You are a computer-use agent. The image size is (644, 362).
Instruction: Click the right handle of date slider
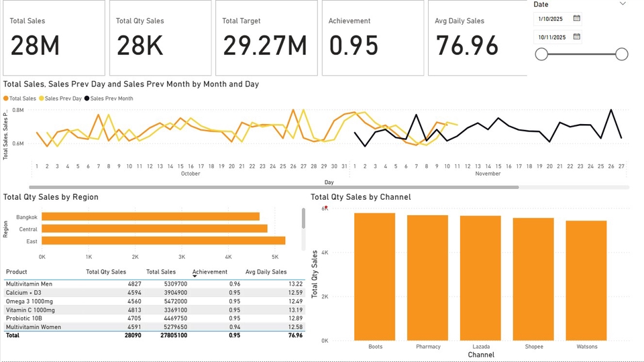coord(621,54)
